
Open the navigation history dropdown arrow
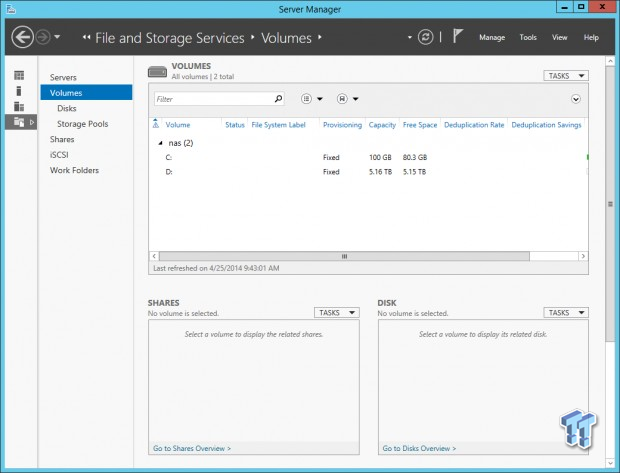(57, 37)
